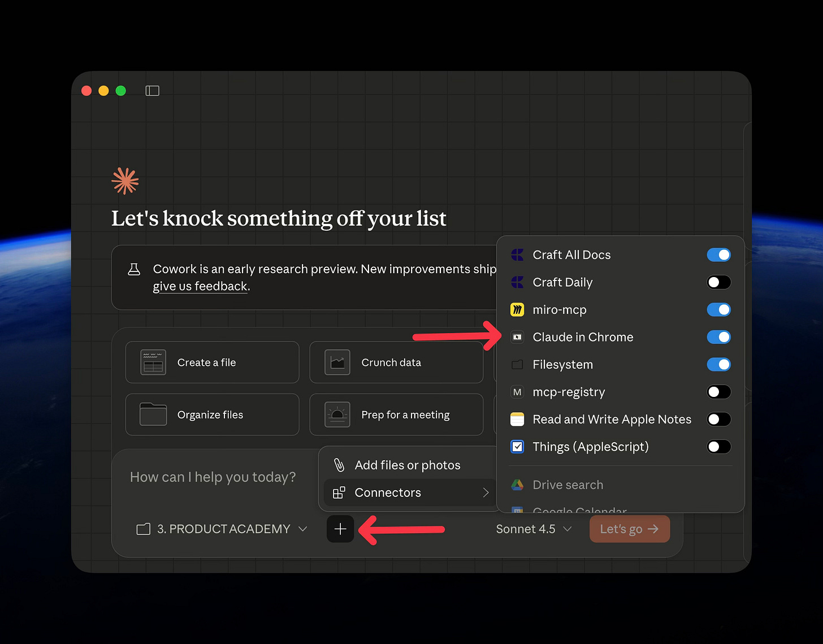Click the paperclip attachment icon
This screenshot has height=644, width=823.
[x=339, y=465]
